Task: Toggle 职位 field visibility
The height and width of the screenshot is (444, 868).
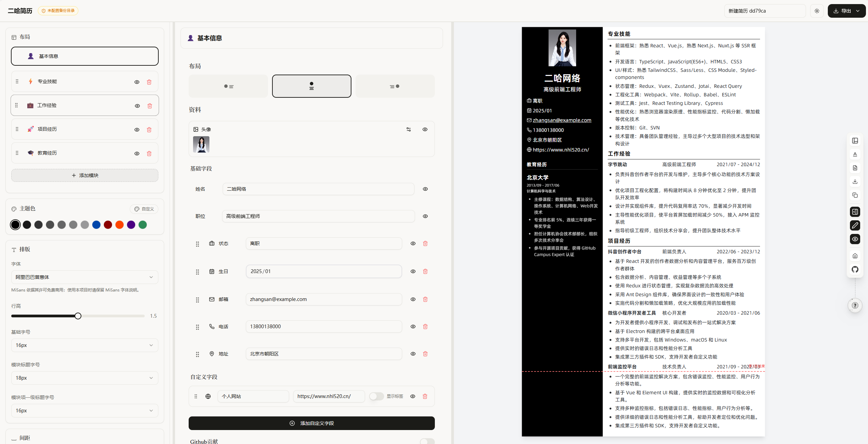Action: (425, 216)
